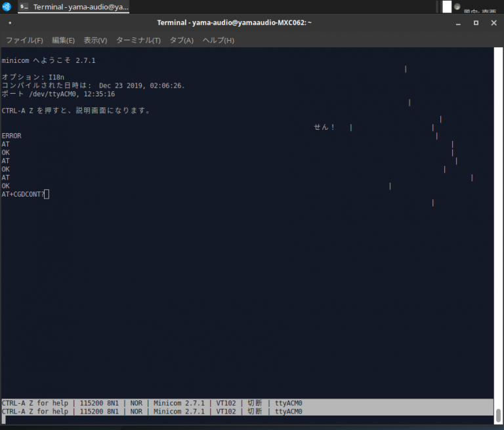Click the white workspace switcher box
Image resolution: width=504 pixels, height=430 pixels.
pos(447,7)
